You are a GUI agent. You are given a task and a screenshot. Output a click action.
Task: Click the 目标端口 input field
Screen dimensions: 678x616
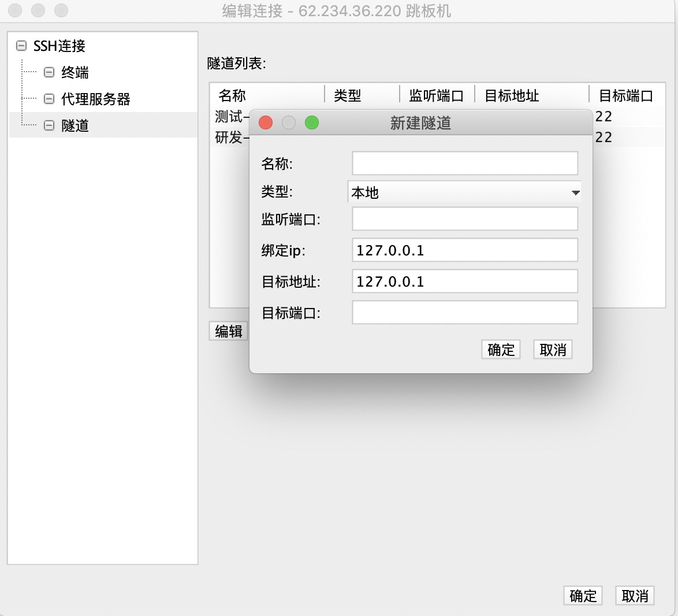click(464, 312)
